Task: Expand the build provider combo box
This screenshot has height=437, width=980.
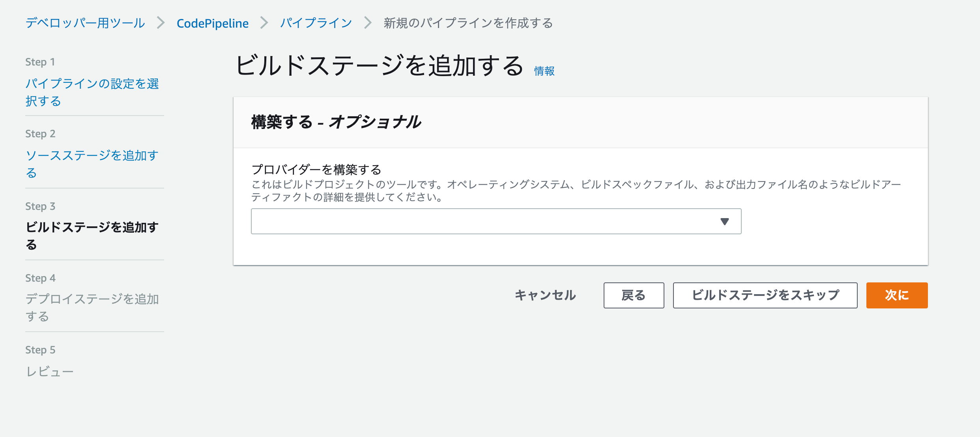Action: 496,221
